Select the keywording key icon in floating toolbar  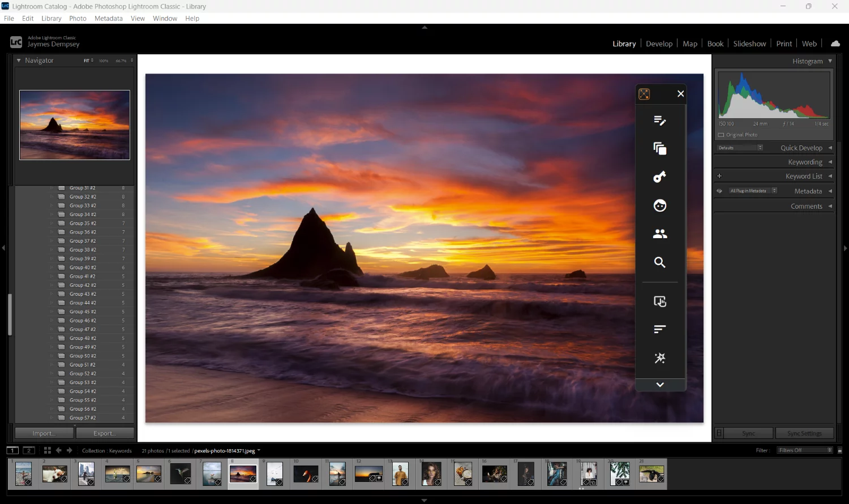tap(659, 176)
